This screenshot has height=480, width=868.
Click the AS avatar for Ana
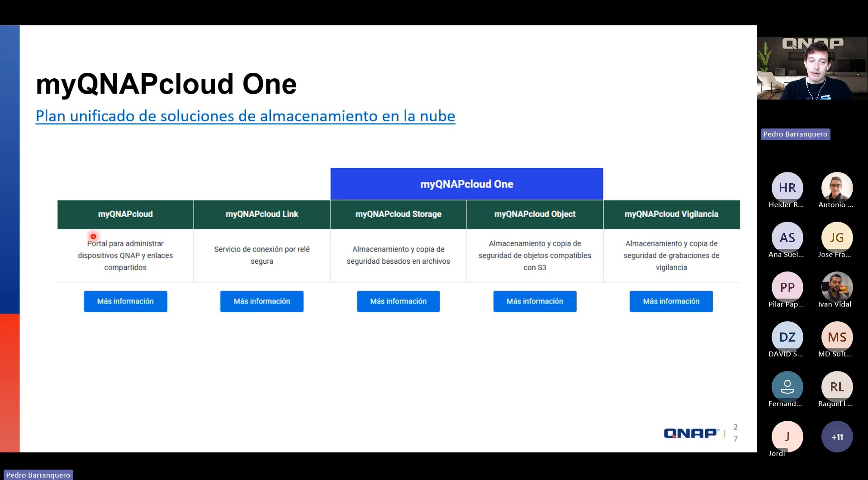[x=787, y=238]
